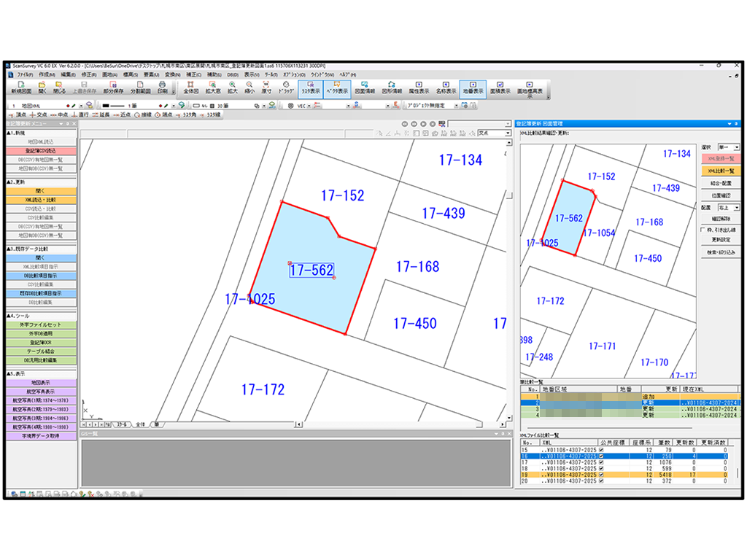Click the 部分保存 (partial save) icon
Viewport: 747px width, 560px height.
pyautogui.click(x=113, y=87)
